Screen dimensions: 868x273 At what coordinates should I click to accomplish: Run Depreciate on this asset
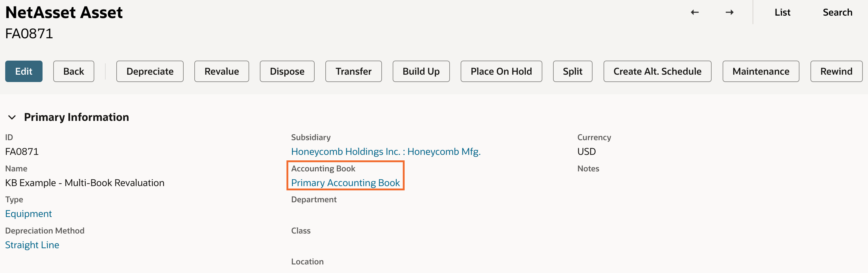point(150,71)
